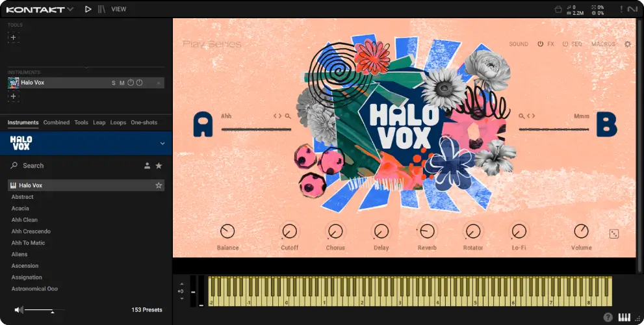This screenshot has width=644, height=325.
Task: Click the large A sound layer letter
Action: pos(203,124)
